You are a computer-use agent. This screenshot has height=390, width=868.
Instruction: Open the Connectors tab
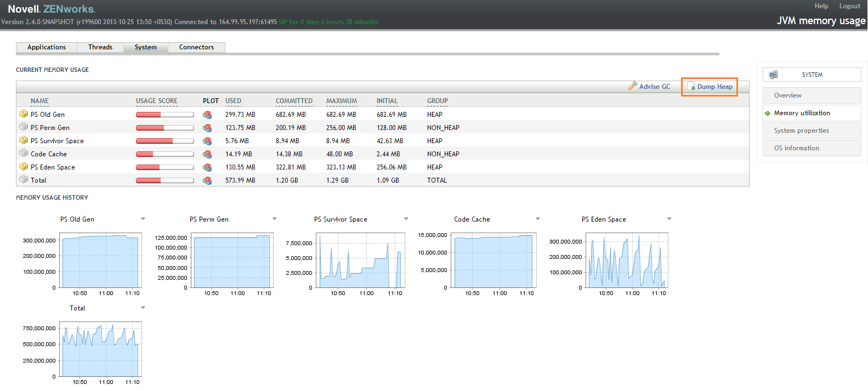pos(196,47)
